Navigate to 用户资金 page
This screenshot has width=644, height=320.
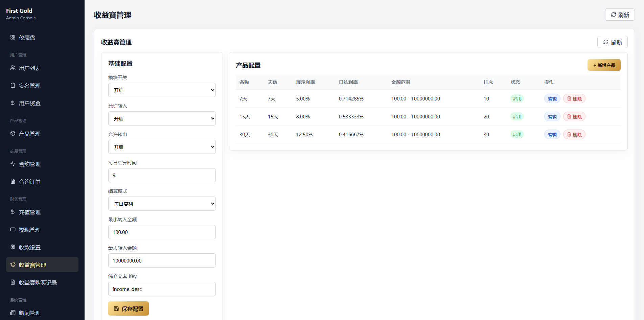(x=42, y=103)
